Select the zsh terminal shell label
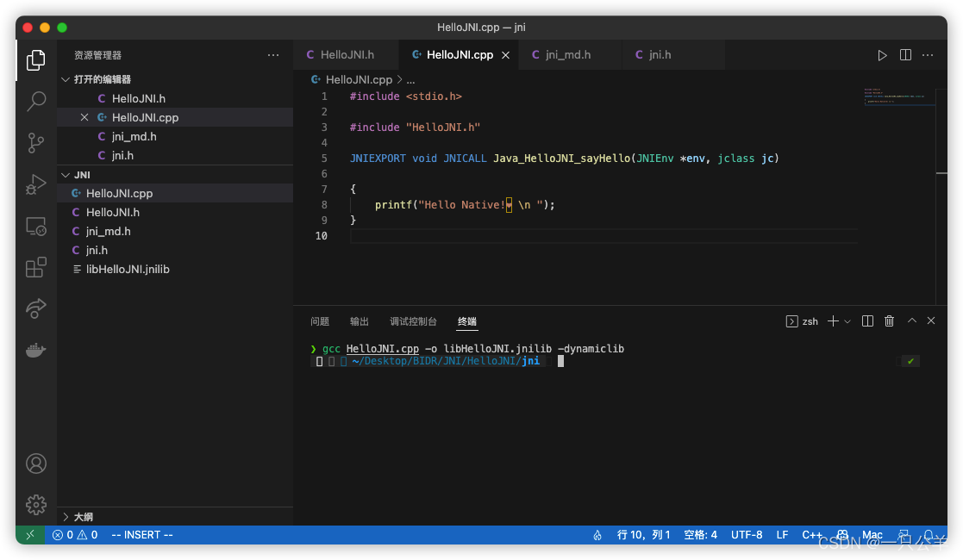 [802, 321]
